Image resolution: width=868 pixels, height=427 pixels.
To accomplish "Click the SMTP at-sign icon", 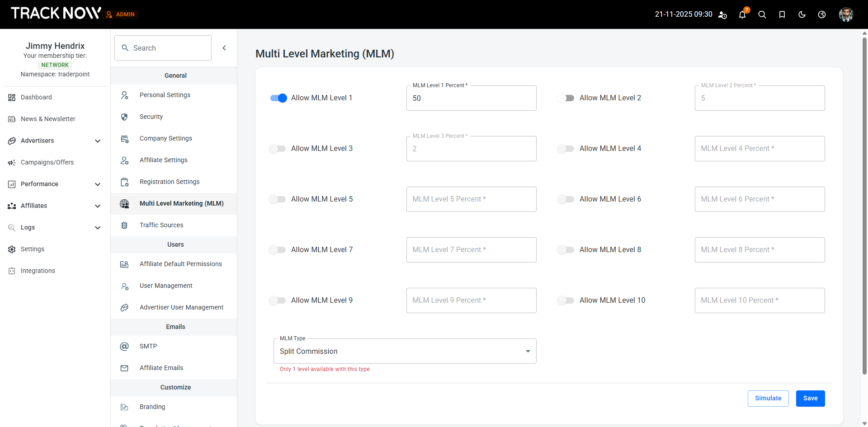I will [x=124, y=346].
